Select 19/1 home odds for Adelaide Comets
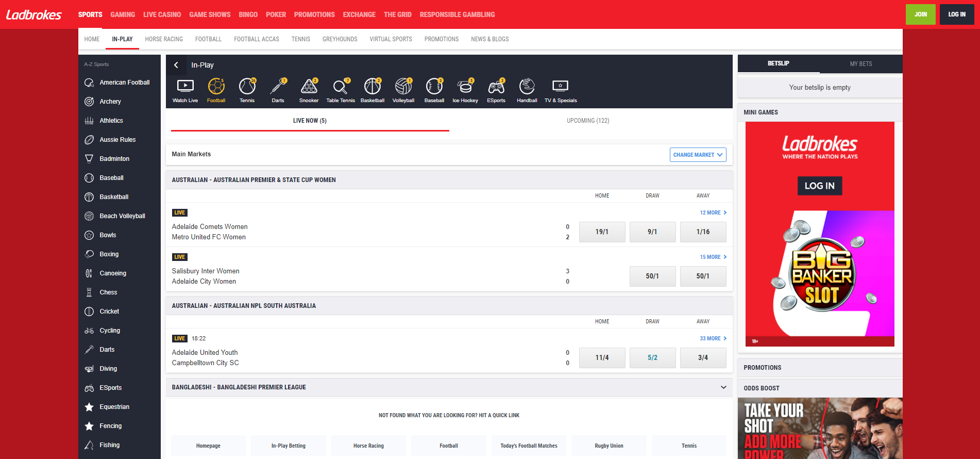This screenshot has width=980, height=459. 602,232
